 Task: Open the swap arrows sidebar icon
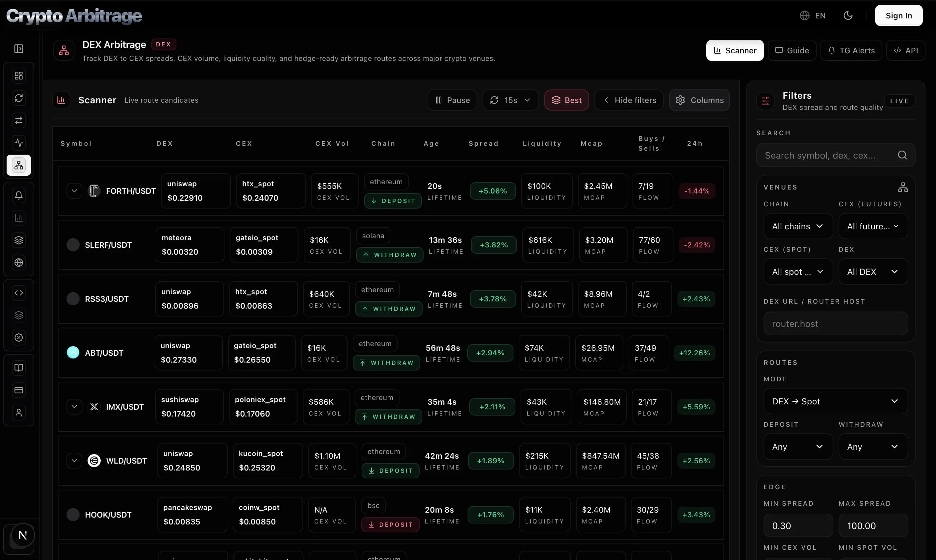click(18, 120)
